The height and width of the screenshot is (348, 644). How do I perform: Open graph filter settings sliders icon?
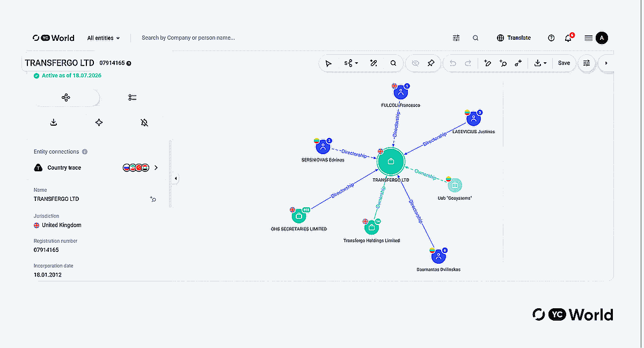pos(587,63)
